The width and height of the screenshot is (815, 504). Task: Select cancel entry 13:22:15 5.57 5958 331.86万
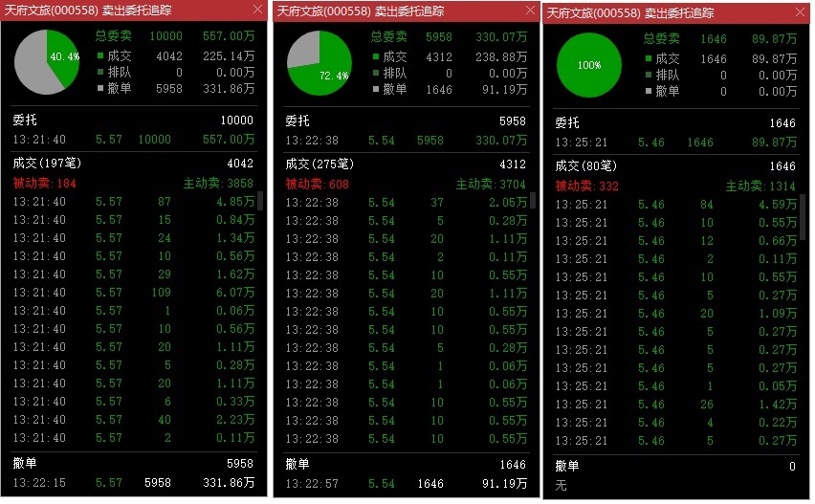coord(134,483)
